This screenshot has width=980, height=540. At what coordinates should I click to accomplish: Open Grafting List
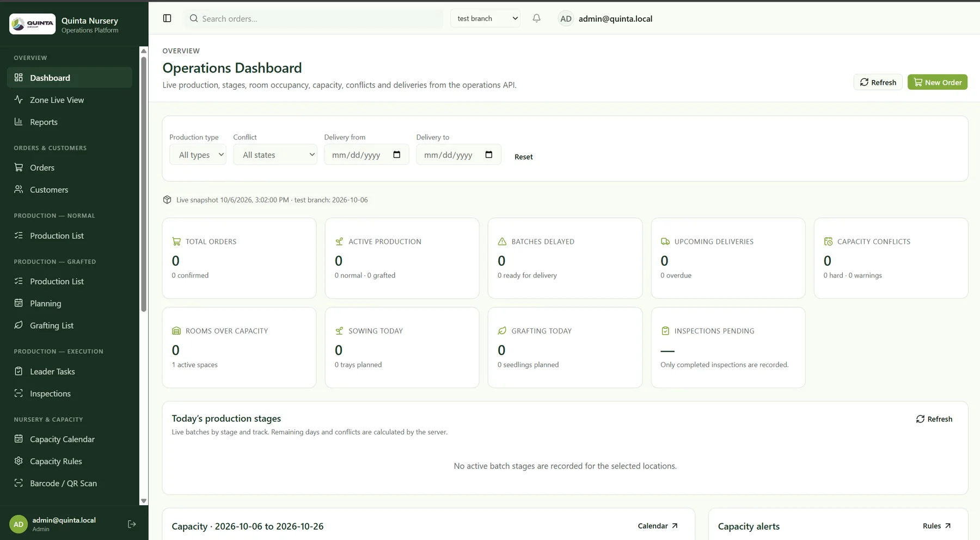pyautogui.click(x=70, y=326)
